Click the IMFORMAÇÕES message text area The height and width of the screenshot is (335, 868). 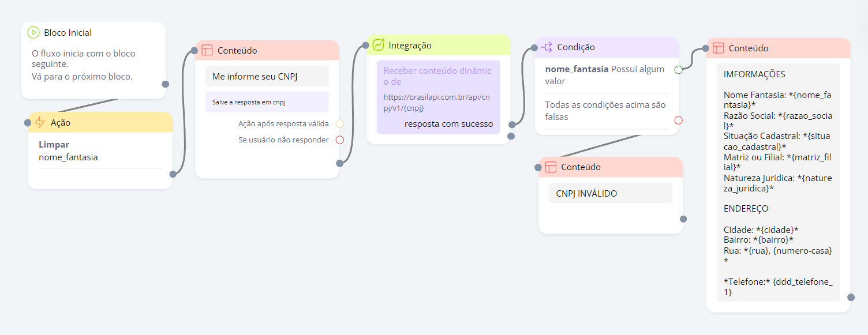pyautogui.click(x=778, y=182)
